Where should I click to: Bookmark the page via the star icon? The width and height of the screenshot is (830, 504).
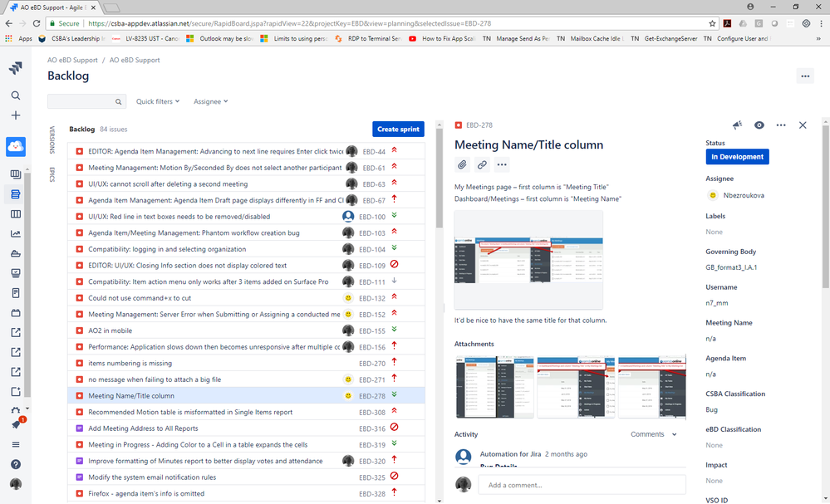click(712, 24)
